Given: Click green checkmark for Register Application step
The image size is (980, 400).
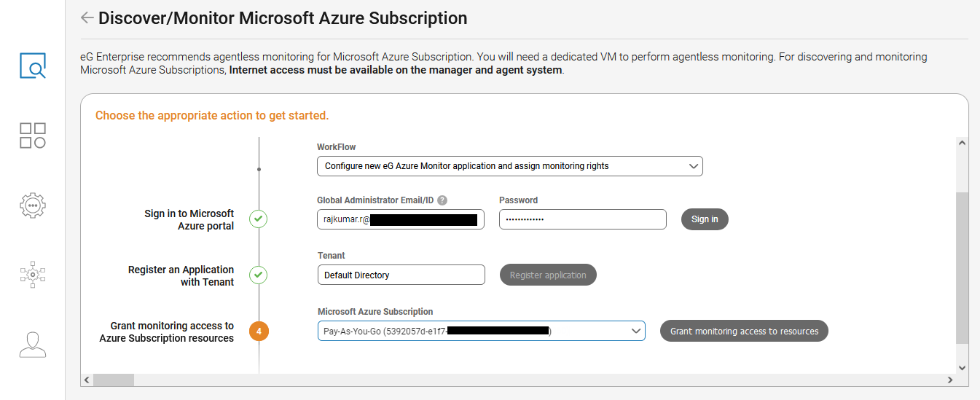Looking at the screenshot, I should point(259,275).
